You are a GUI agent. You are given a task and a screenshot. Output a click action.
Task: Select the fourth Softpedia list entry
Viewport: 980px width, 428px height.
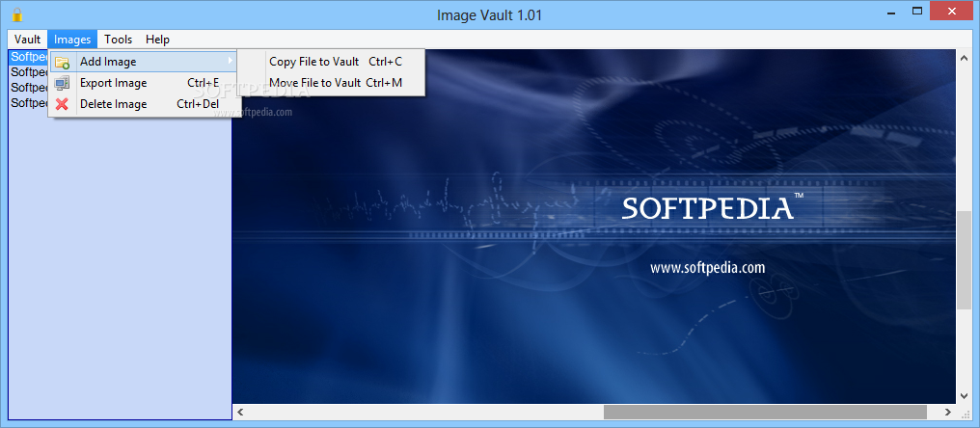pyautogui.click(x=29, y=102)
